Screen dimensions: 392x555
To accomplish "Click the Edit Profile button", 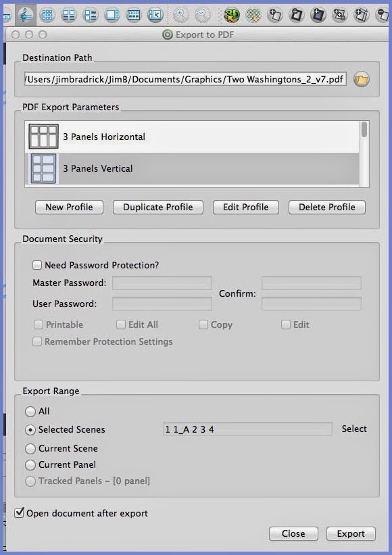I will coord(246,207).
